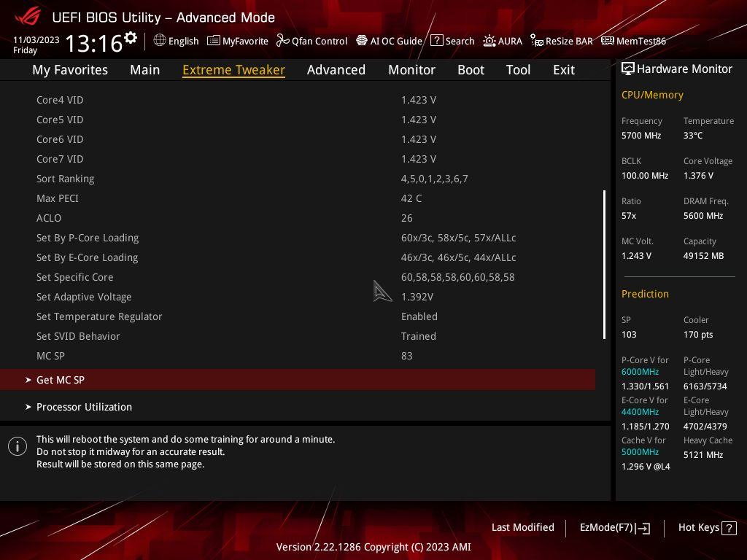
Task: Select the Core6 VID row
Action: (x=298, y=139)
